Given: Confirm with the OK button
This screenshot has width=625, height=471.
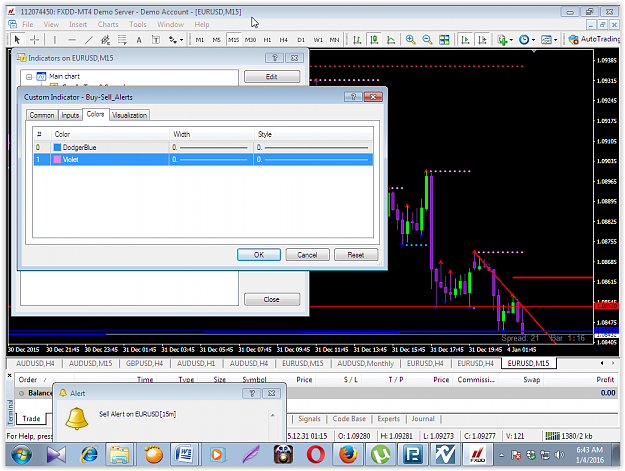Looking at the screenshot, I should point(259,255).
